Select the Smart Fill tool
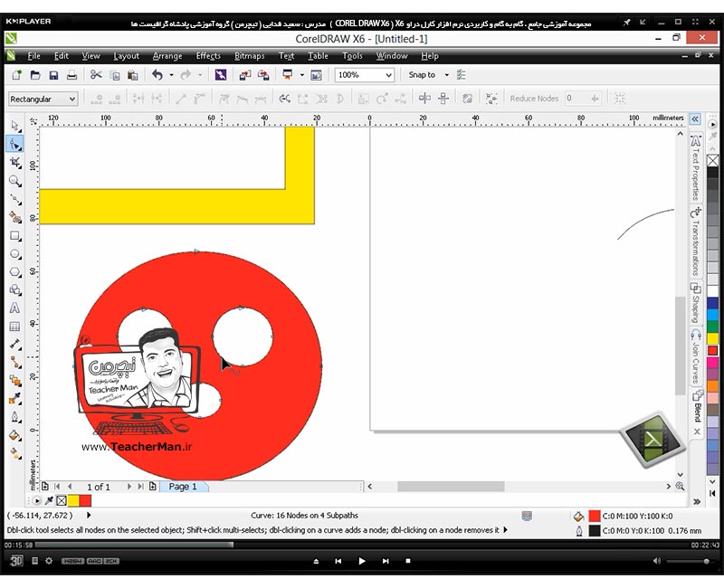Image resolution: width=724 pixels, height=588 pixels. pos(14,217)
